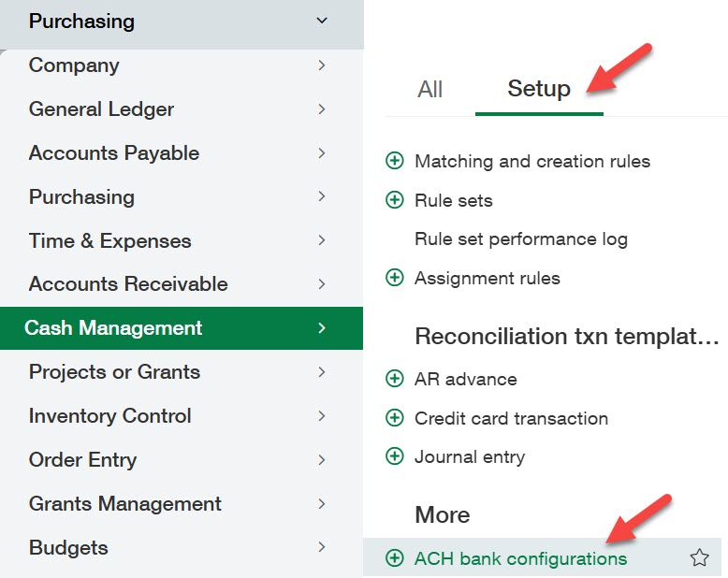The image size is (728, 578).
Task: Select the Setup tab
Action: pyautogui.click(x=539, y=89)
